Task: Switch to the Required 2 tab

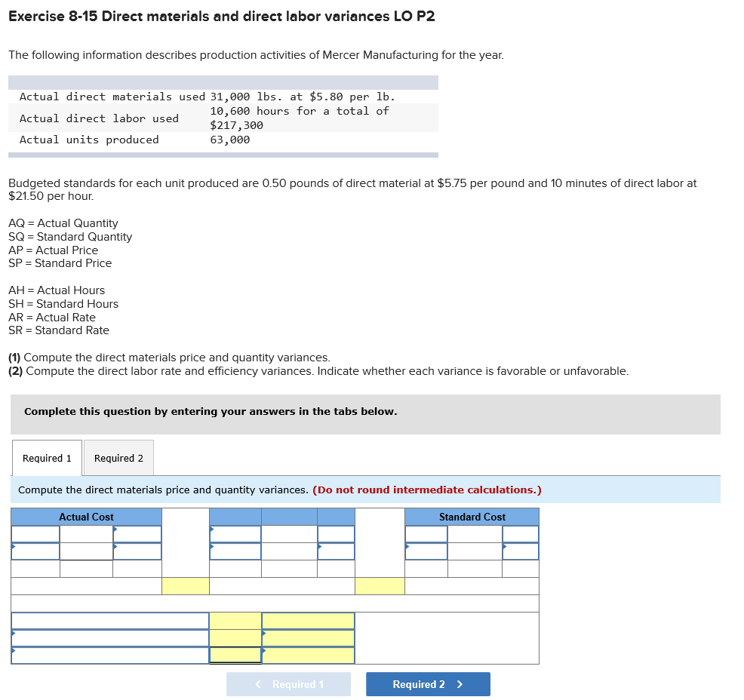Action: (118, 458)
